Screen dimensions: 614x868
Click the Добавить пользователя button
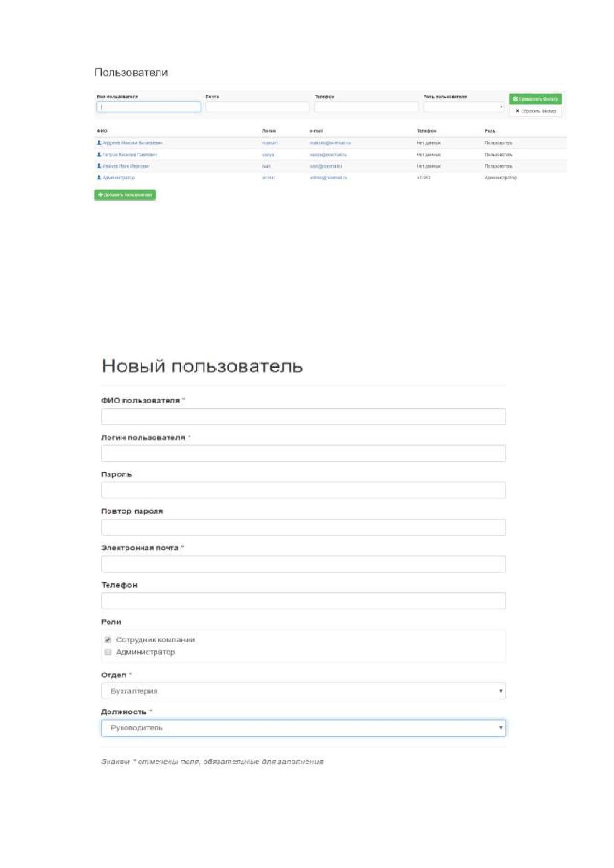pos(125,195)
